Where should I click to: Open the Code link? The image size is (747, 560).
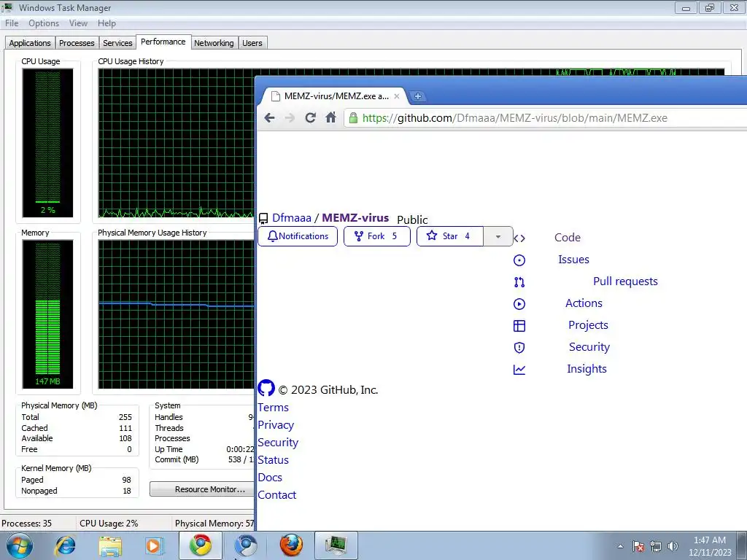(568, 238)
